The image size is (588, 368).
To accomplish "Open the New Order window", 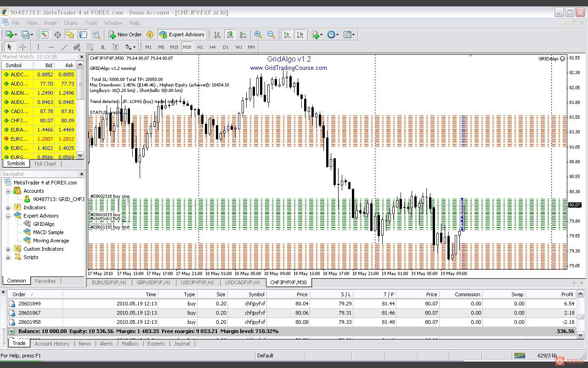I will 125,34.
